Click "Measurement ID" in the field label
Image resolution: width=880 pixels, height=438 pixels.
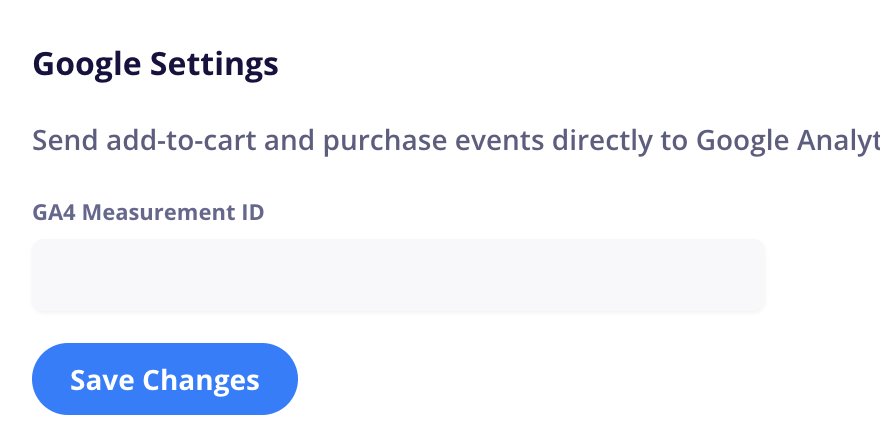172,212
